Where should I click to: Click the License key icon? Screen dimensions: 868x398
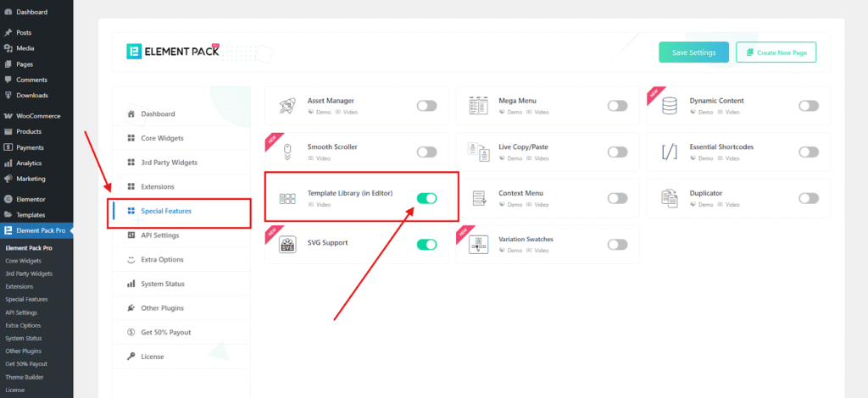pos(131,357)
